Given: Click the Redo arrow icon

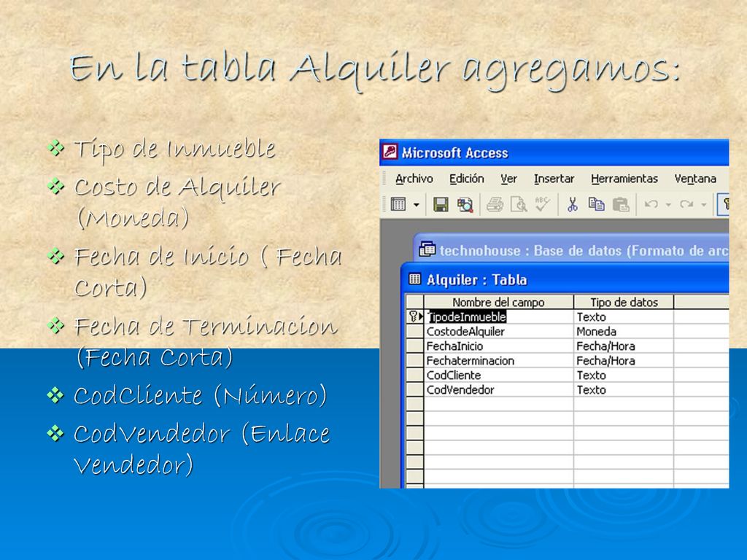Looking at the screenshot, I should (686, 204).
